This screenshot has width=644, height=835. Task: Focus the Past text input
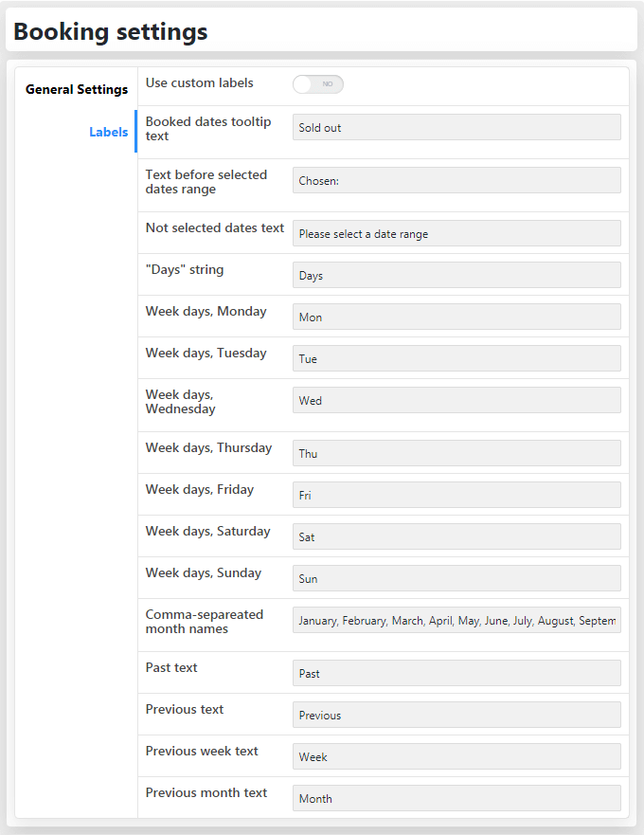coord(456,673)
